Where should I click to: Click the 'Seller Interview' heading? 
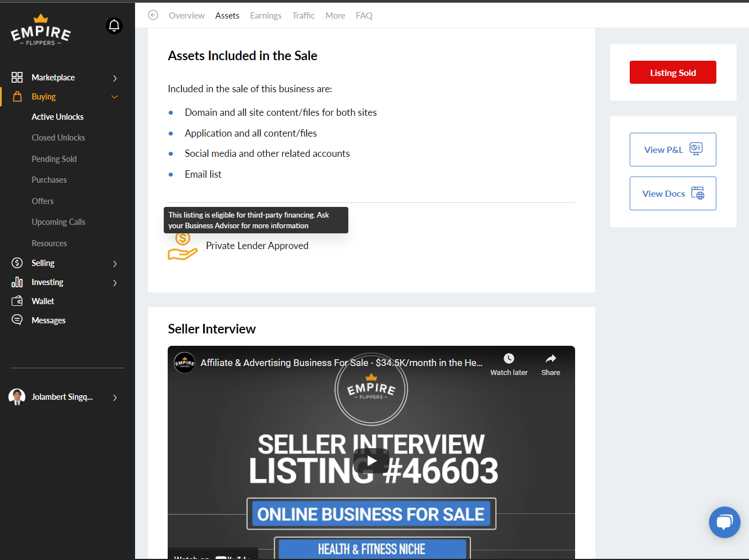(x=212, y=329)
